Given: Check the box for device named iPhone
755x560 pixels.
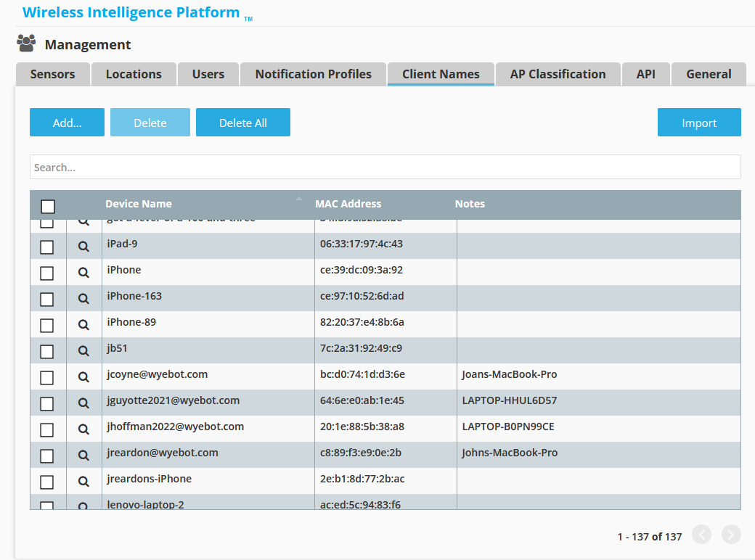Looking at the screenshot, I should [46, 273].
